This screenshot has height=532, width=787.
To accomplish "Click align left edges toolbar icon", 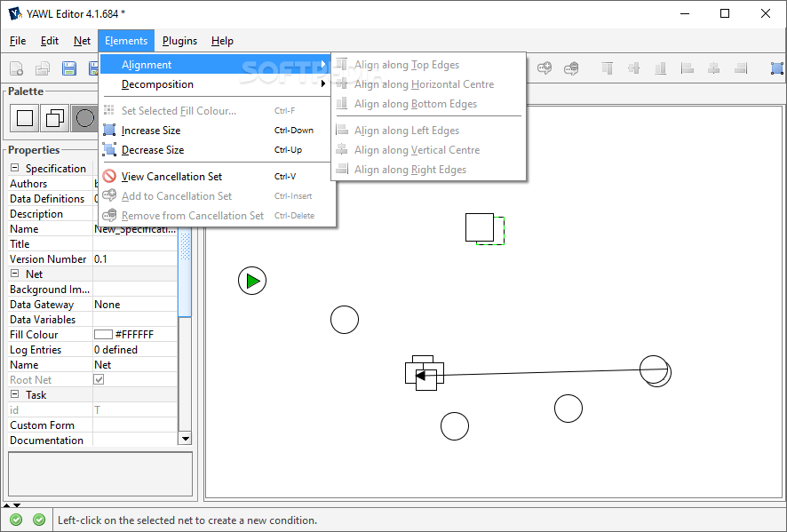I will 688,67.
